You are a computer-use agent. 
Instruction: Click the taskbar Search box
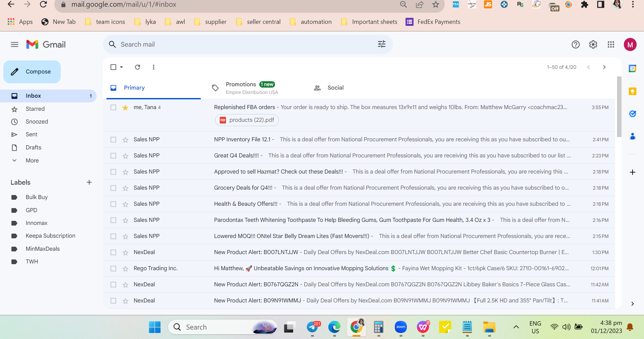click(223, 327)
